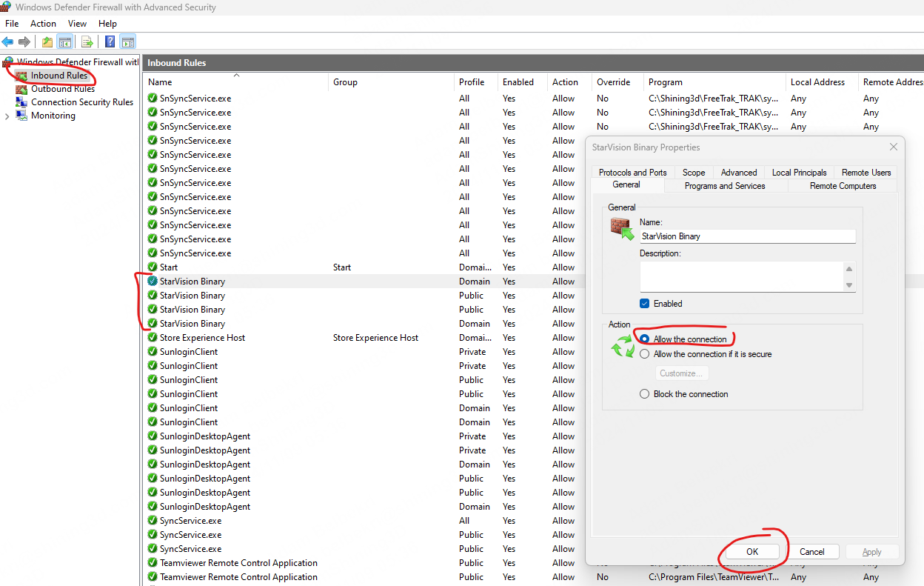Image resolution: width=924 pixels, height=586 pixels.
Task: Select the Inbound Rules tree node
Action: click(59, 76)
